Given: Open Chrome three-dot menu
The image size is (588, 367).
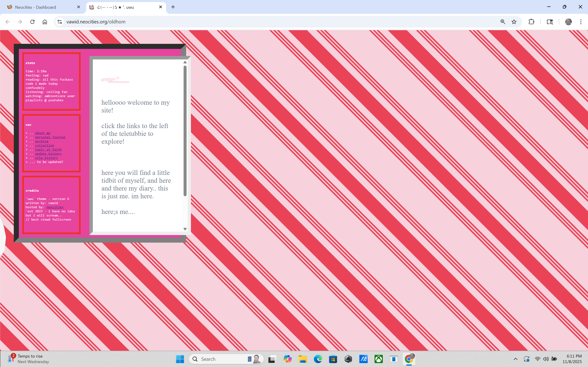Looking at the screenshot, I should click(581, 22).
